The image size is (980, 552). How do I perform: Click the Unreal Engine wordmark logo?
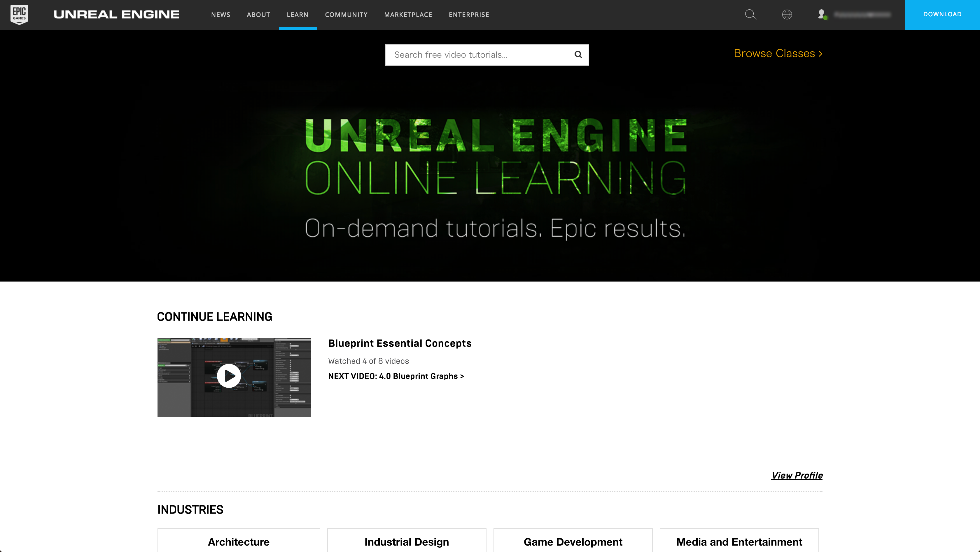coord(116,15)
